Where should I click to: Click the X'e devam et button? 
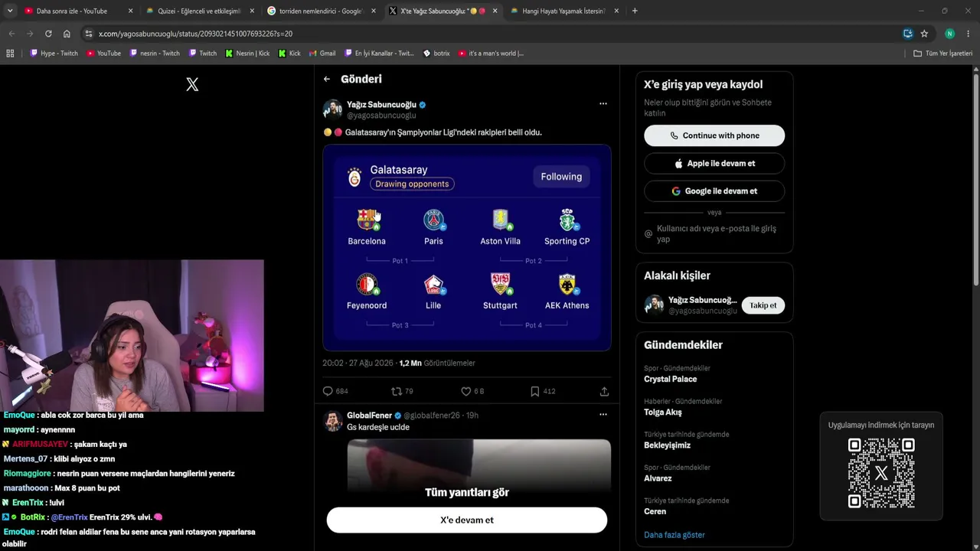point(467,520)
